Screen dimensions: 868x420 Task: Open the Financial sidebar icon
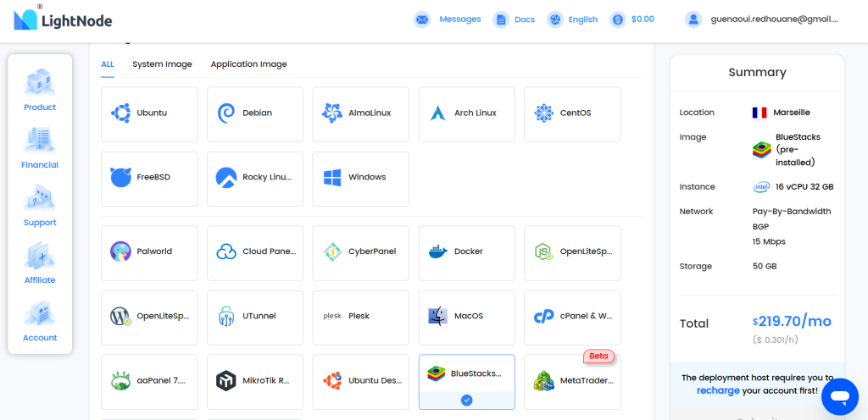pos(40,141)
